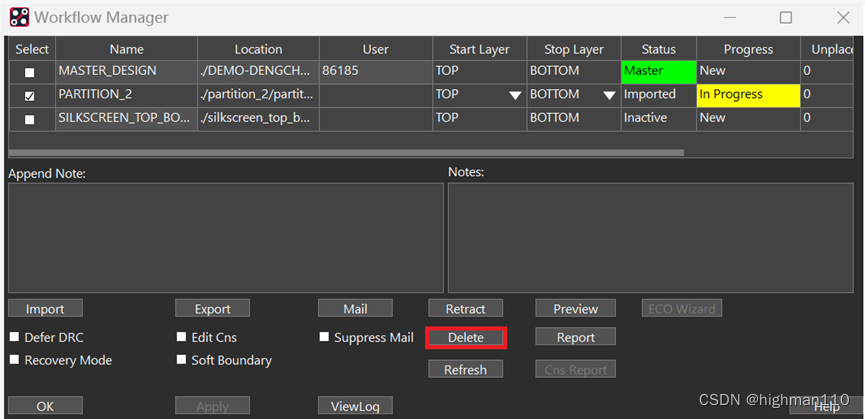Open the ViewLog button
Screen dimensions: 865x419
coord(355,406)
